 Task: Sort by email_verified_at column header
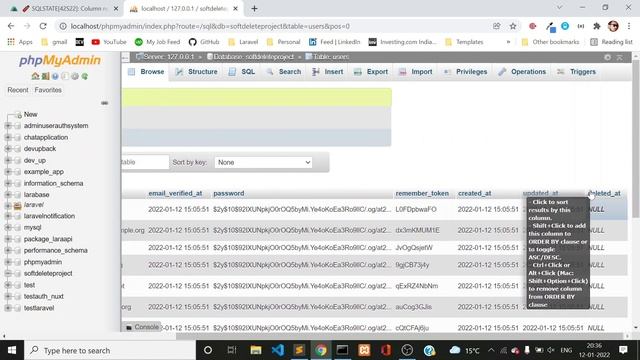tap(175, 193)
